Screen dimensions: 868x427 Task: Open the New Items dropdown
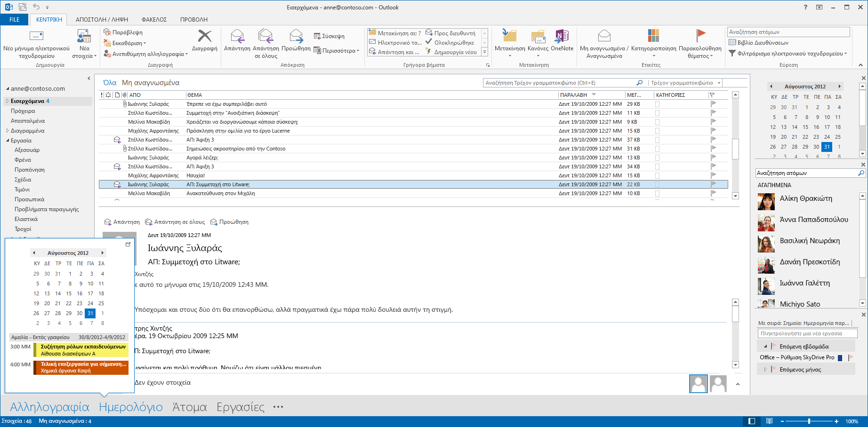[x=84, y=44]
